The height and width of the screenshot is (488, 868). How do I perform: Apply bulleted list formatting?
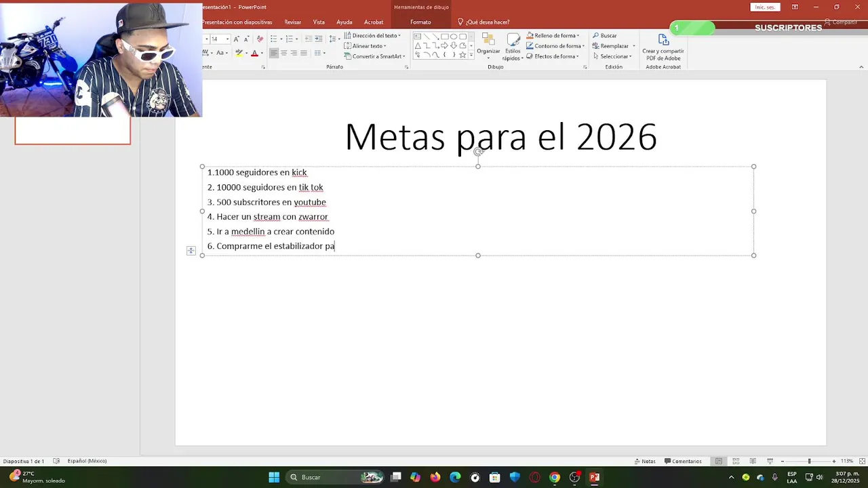tap(274, 39)
